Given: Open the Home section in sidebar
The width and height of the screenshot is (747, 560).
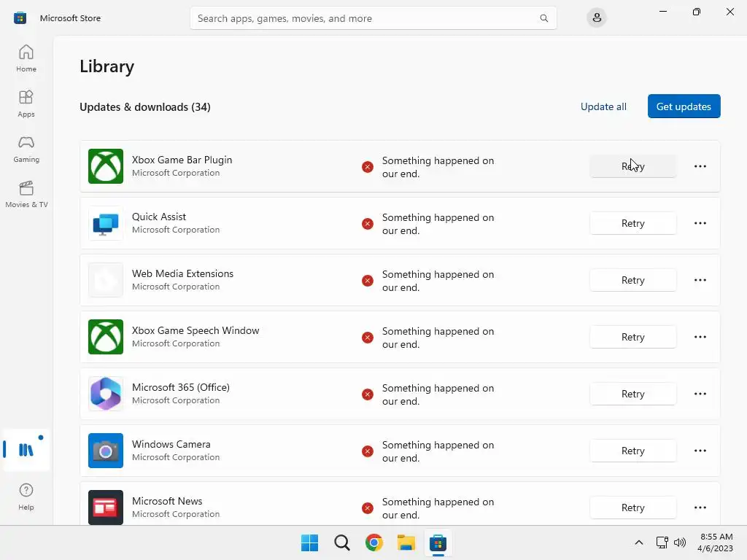Looking at the screenshot, I should point(26,58).
